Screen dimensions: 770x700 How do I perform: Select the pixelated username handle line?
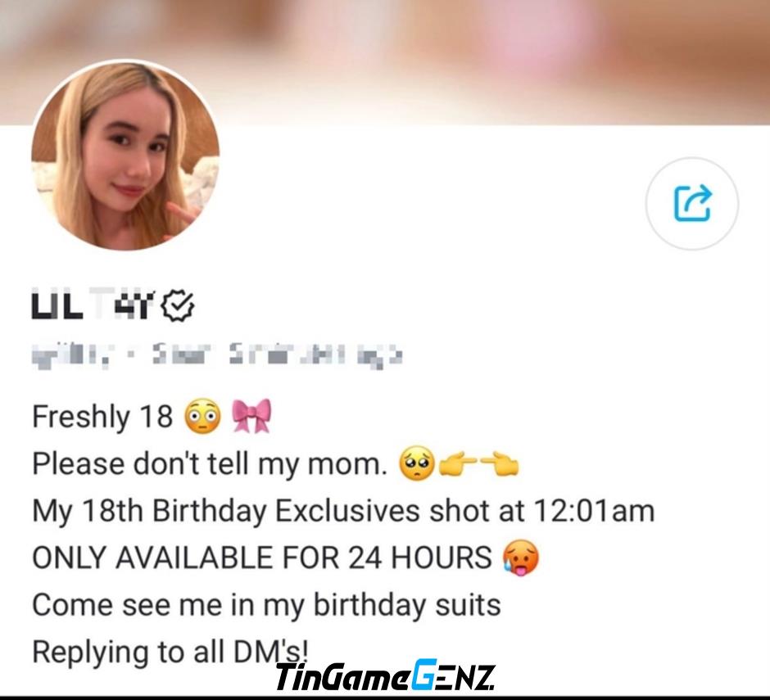click(x=217, y=355)
